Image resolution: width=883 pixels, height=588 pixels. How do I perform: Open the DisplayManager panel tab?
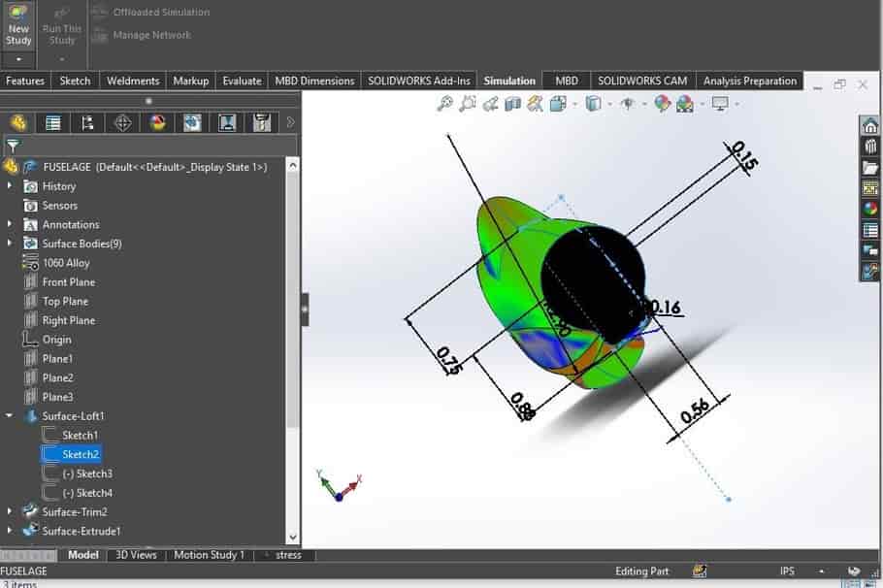click(159, 122)
